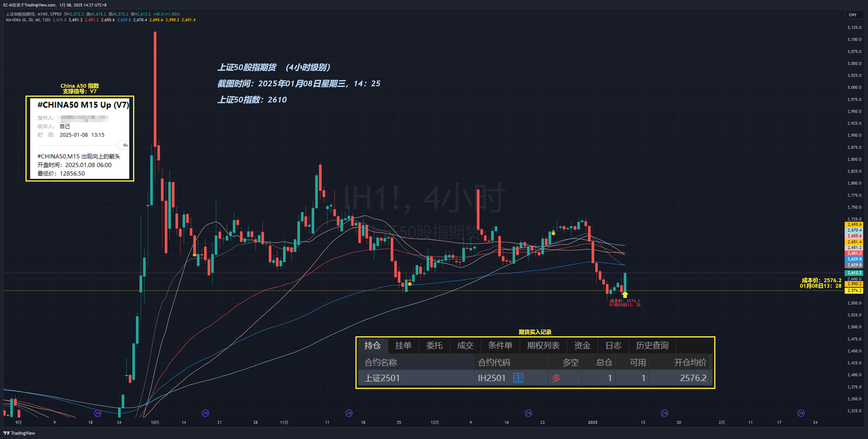Screen dimensions: 868x439
Task: Click the TradingView logo at bottom left
Action: pos(19,433)
